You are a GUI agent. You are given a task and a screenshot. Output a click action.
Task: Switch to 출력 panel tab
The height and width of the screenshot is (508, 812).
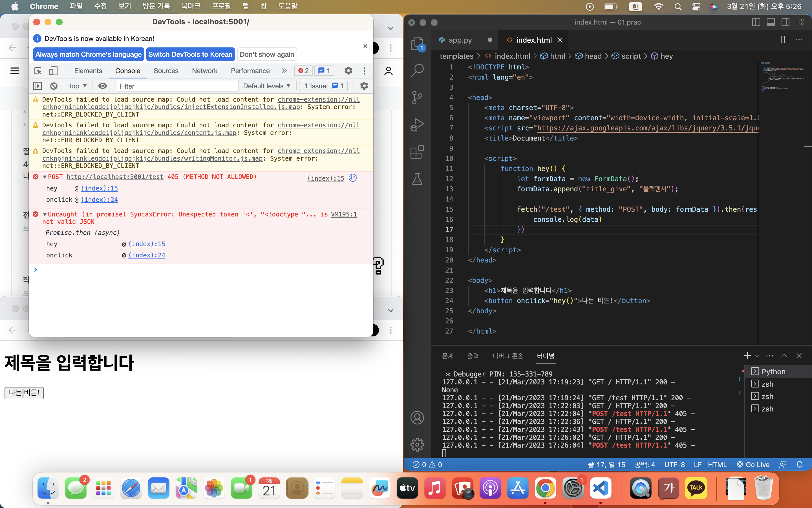473,356
